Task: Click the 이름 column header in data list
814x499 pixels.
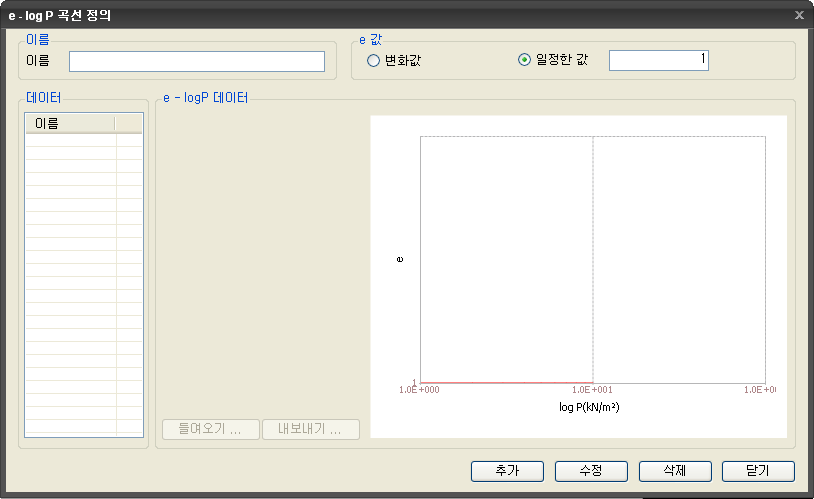Action: [70, 123]
